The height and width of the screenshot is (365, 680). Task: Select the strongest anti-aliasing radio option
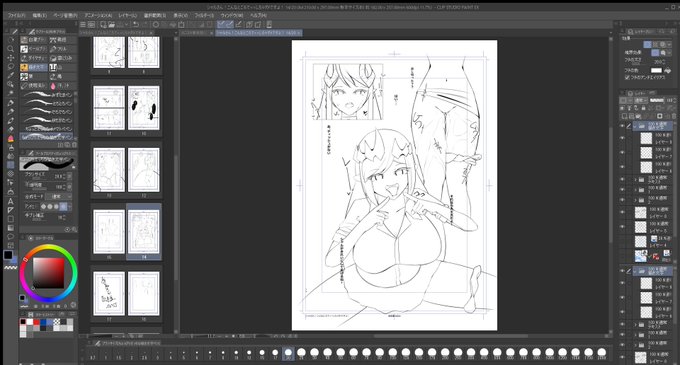coord(63,206)
